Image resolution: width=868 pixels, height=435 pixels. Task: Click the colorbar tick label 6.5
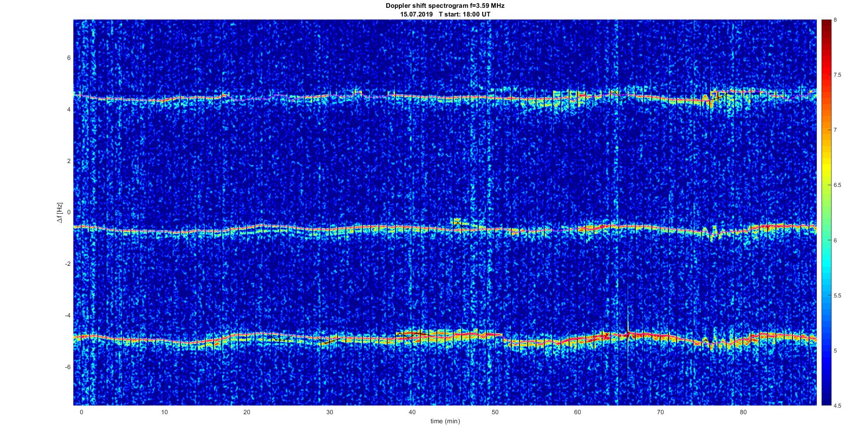tap(838, 185)
